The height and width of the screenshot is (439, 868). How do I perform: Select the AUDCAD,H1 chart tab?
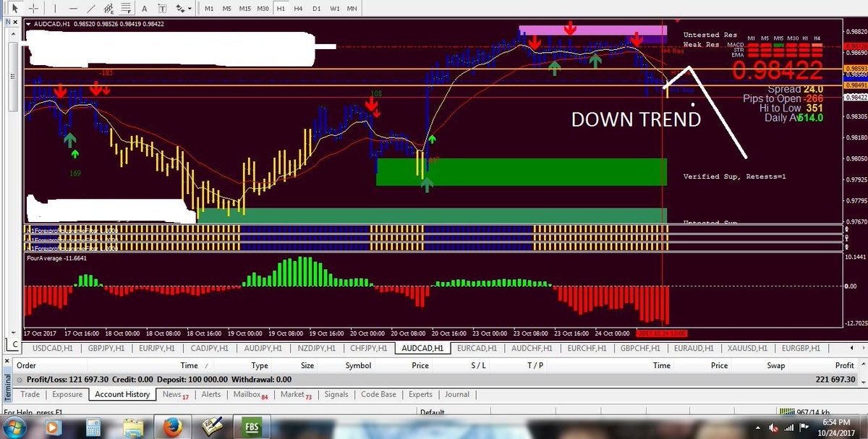tap(423, 348)
